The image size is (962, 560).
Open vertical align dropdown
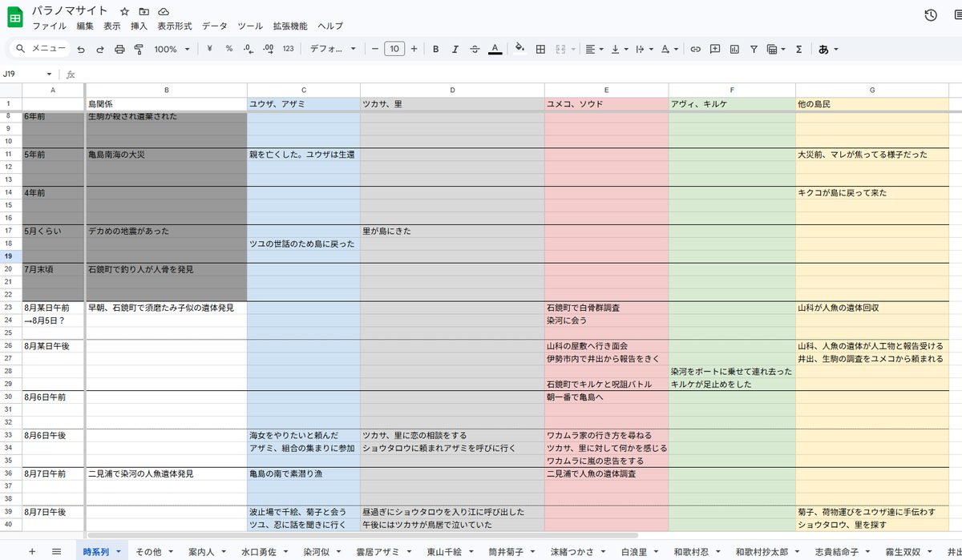[x=619, y=49]
